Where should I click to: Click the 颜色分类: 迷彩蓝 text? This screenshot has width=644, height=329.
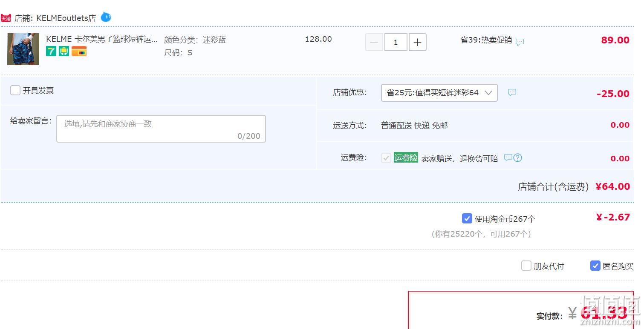tap(195, 40)
